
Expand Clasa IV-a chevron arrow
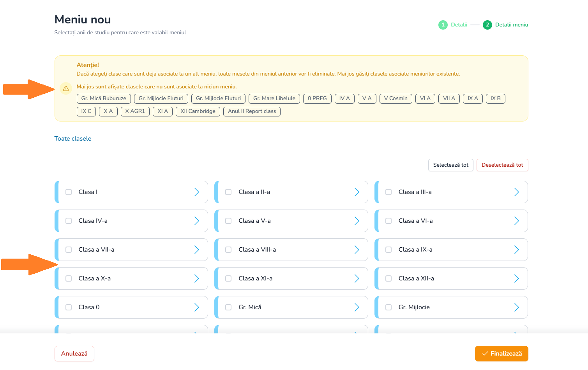(196, 221)
